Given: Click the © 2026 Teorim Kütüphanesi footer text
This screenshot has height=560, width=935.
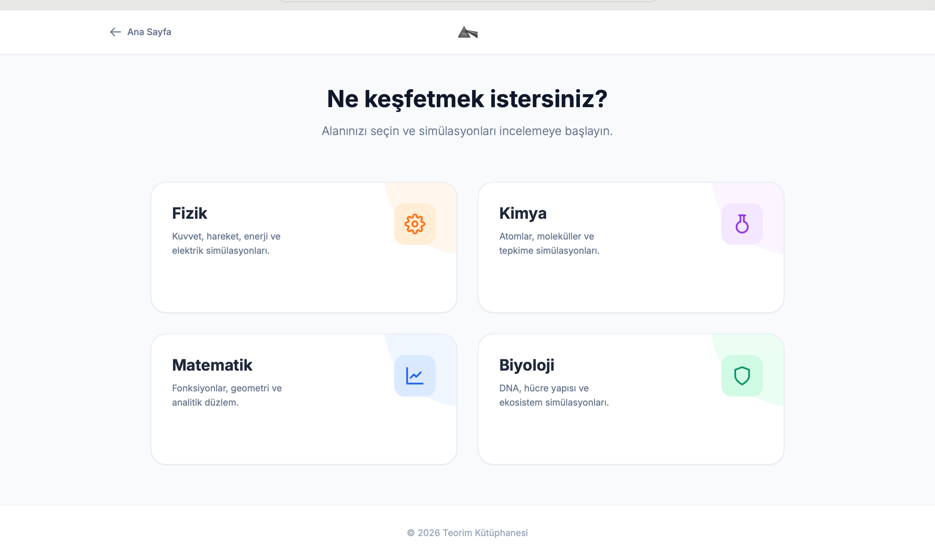Looking at the screenshot, I should tap(467, 532).
